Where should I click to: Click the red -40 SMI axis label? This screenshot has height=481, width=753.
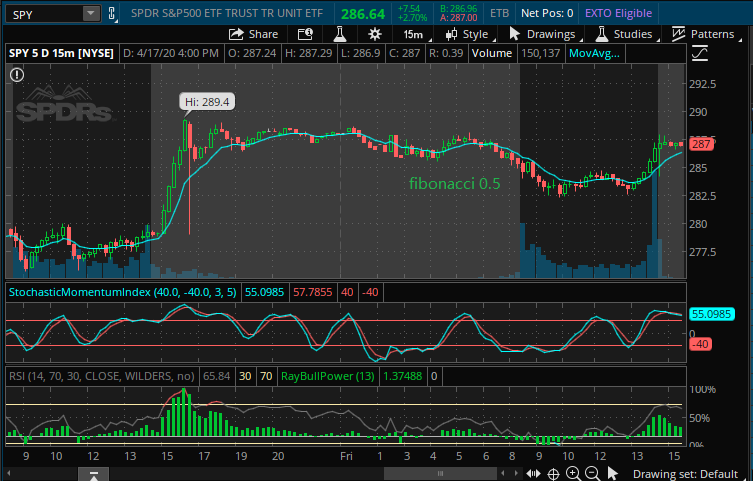pyautogui.click(x=700, y=344)
